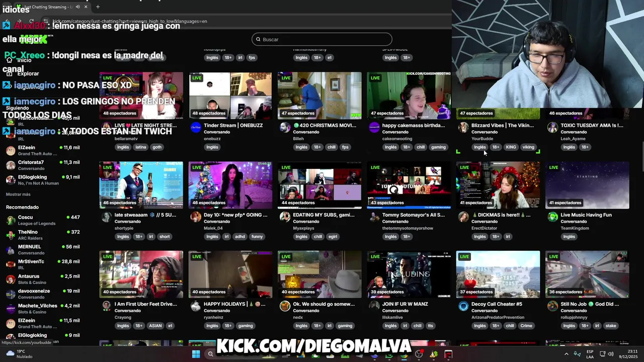Open the HAPPY HOLIDAYS stream thumbnail
The image size is (644, 362).
coord(230,274)
